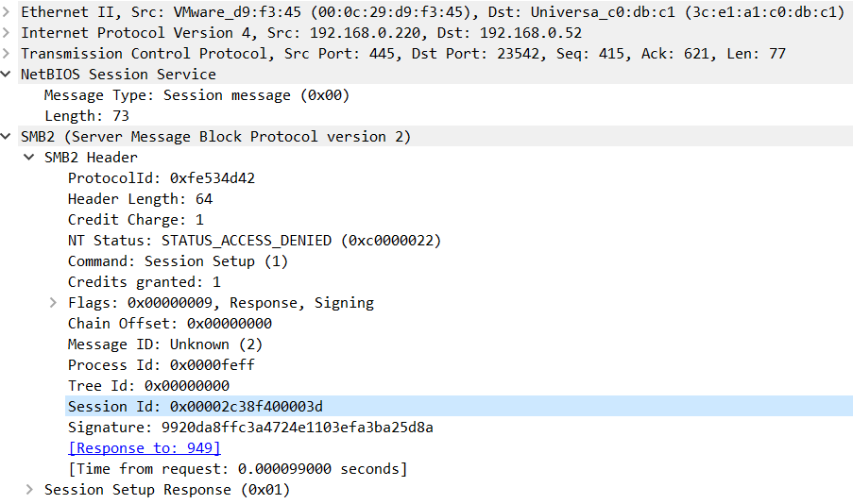Expand Session Setup Response (0x01)
This screenshot has height=504, width=853.
pos(29,490)
